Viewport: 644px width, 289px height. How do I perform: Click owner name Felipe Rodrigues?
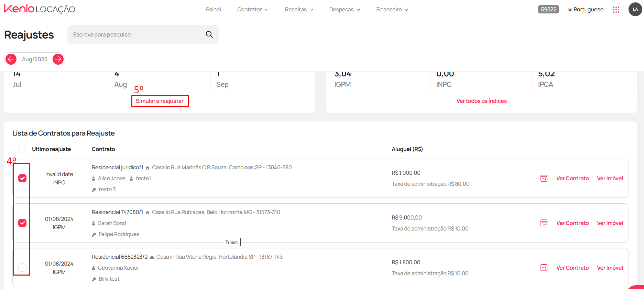(x=119, y=234)
